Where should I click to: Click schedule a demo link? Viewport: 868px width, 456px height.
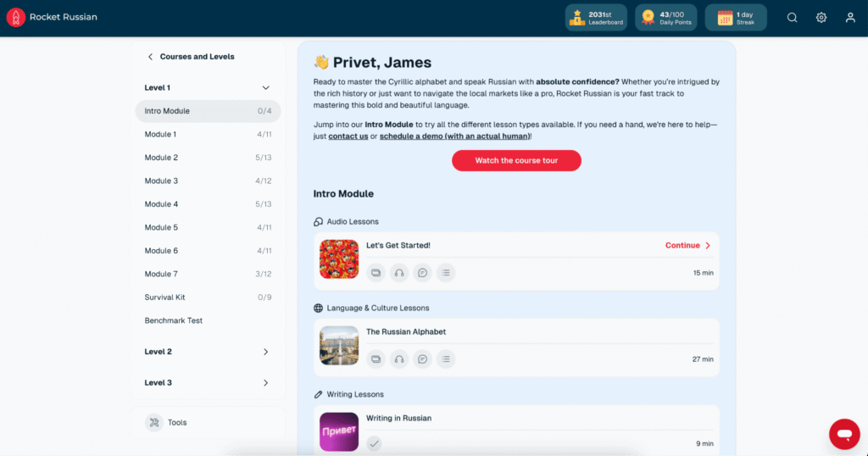coord(454,136)
